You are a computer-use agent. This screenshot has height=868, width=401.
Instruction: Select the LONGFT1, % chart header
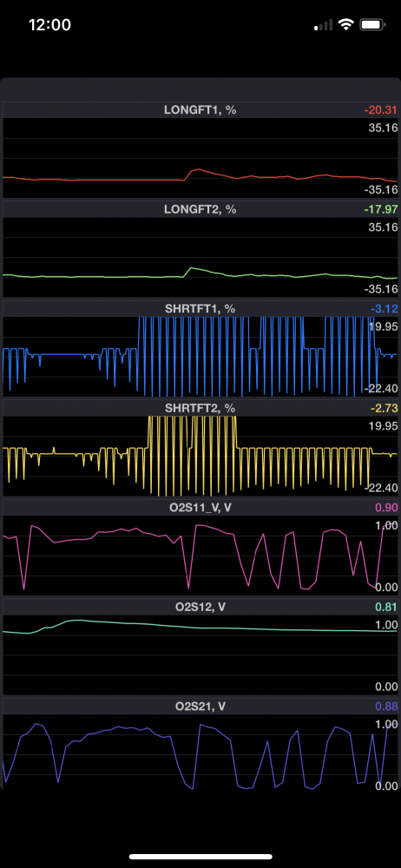tap(200, 109)
